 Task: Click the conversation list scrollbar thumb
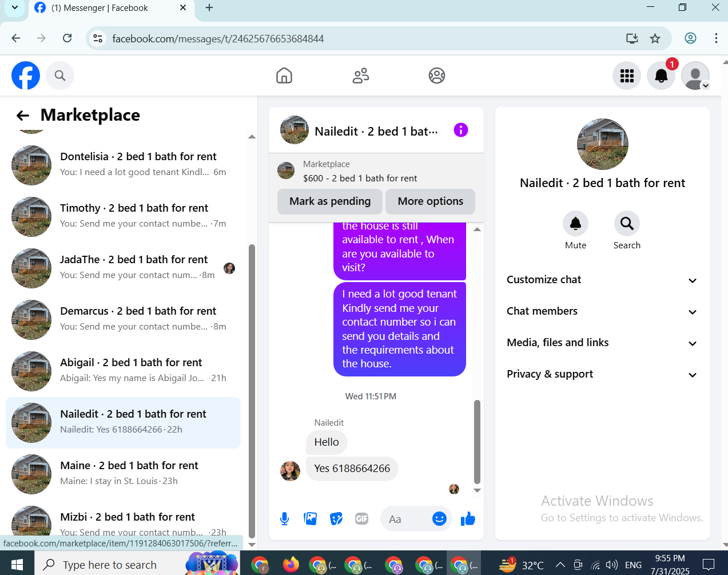(x=252, y=390)
